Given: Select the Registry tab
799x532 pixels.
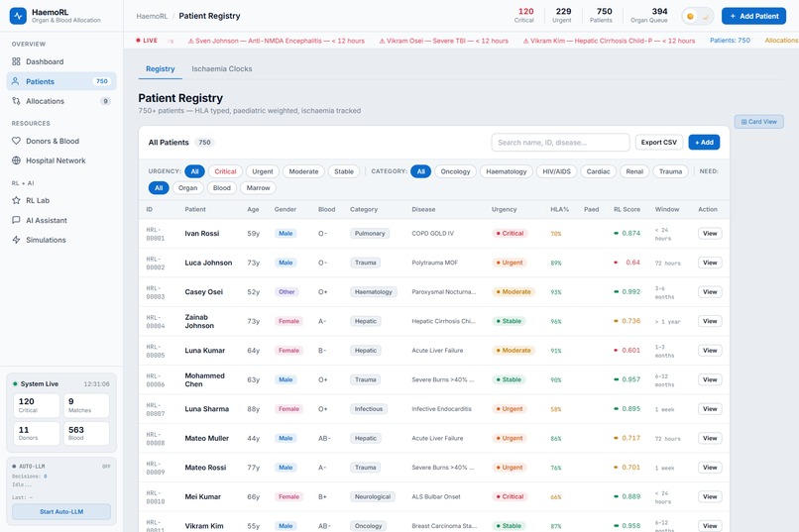Looking at the screenshot, I should (160, 68).
